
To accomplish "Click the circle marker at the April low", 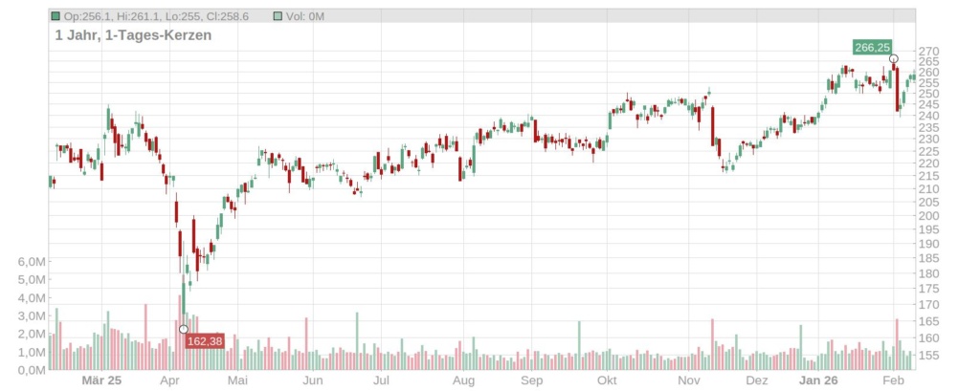I will coord(184,329).
